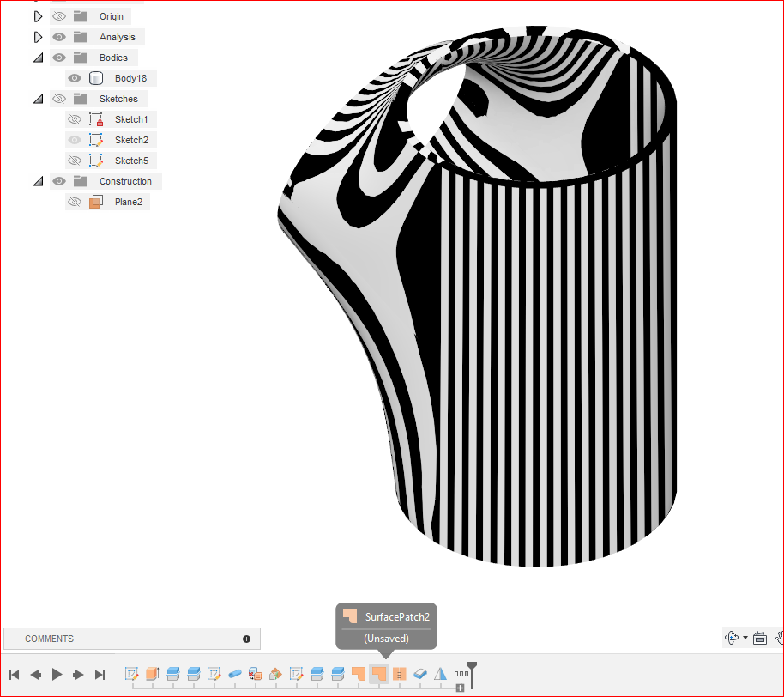
Task: Select the highlighted SurfacePatch2 timeline feature
Action: pos(379,674)
